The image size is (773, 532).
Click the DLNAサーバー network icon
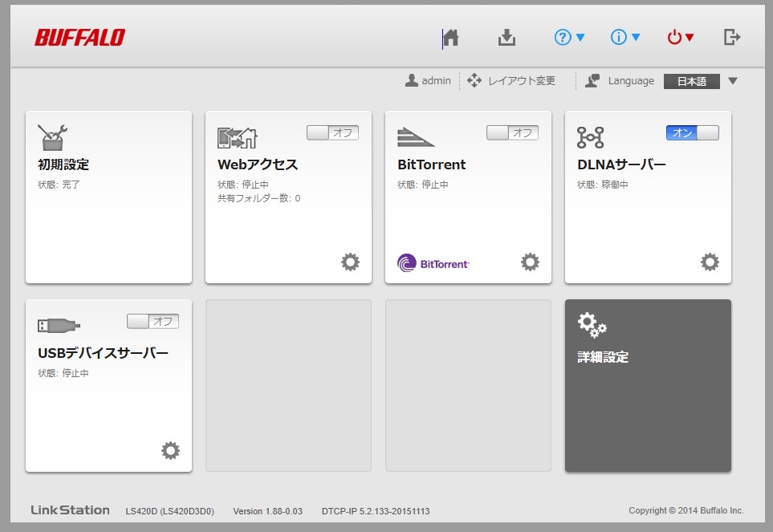(x=591, y=137)
